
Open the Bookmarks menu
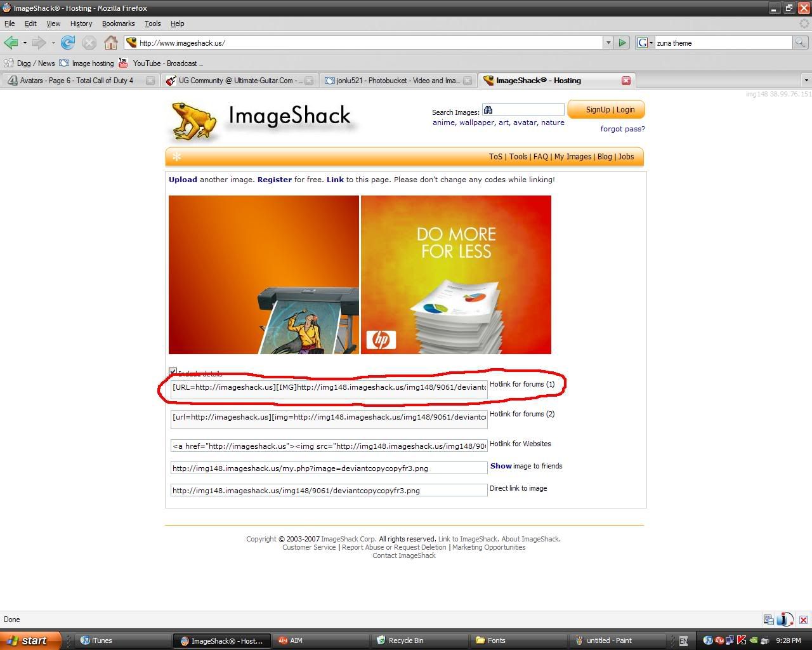(x=118, y=23)
